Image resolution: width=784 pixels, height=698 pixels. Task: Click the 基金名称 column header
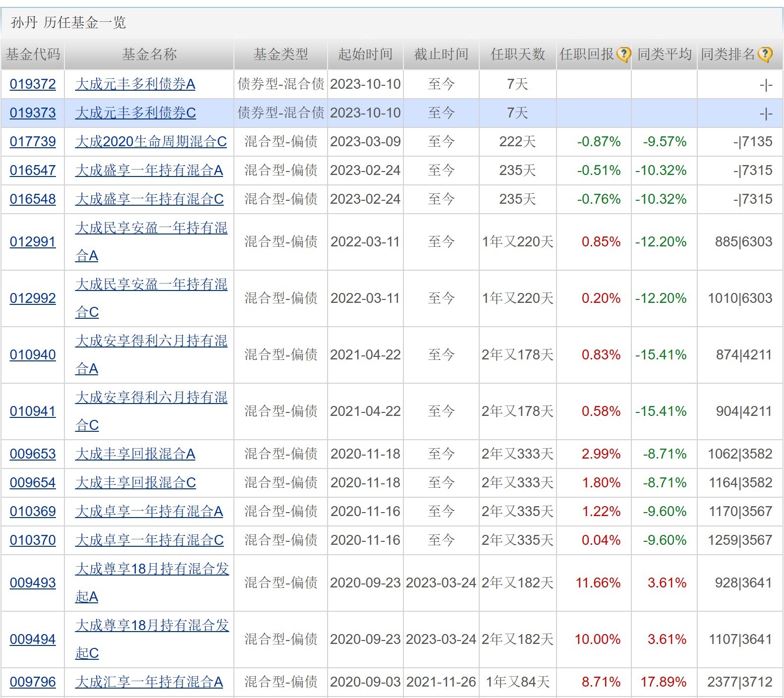[x=149, y=55]
